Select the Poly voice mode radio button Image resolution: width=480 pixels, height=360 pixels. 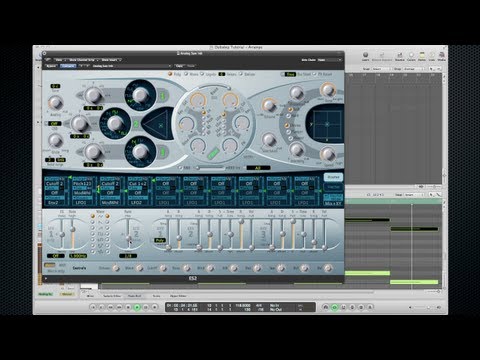[x=170, y=74]
